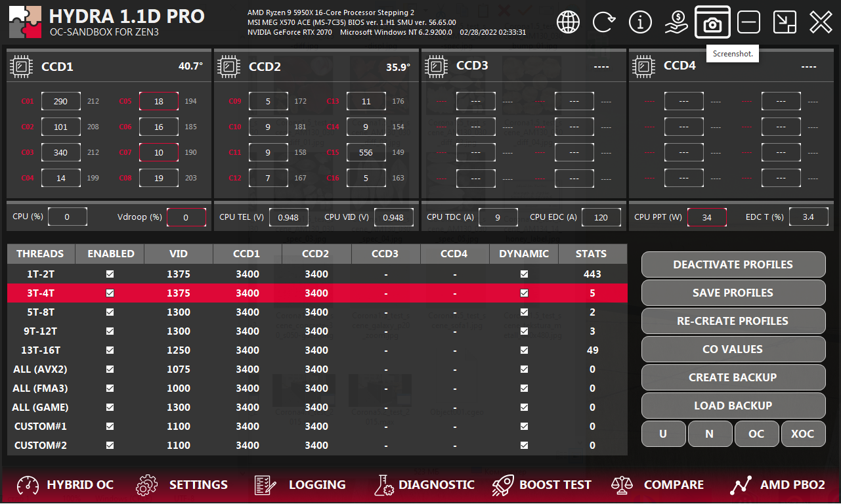
Task: Click the Settings gears icon
Action: coord(147,486)
